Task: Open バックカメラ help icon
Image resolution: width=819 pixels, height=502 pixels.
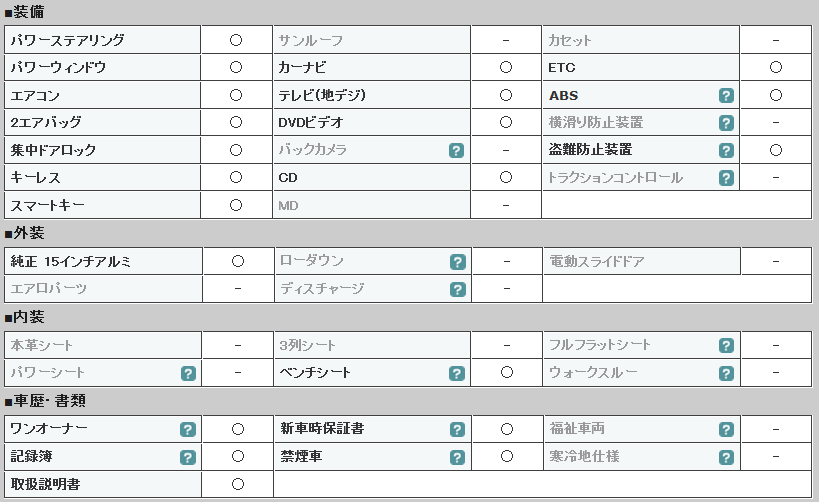Action: click(x=456, y=150)
